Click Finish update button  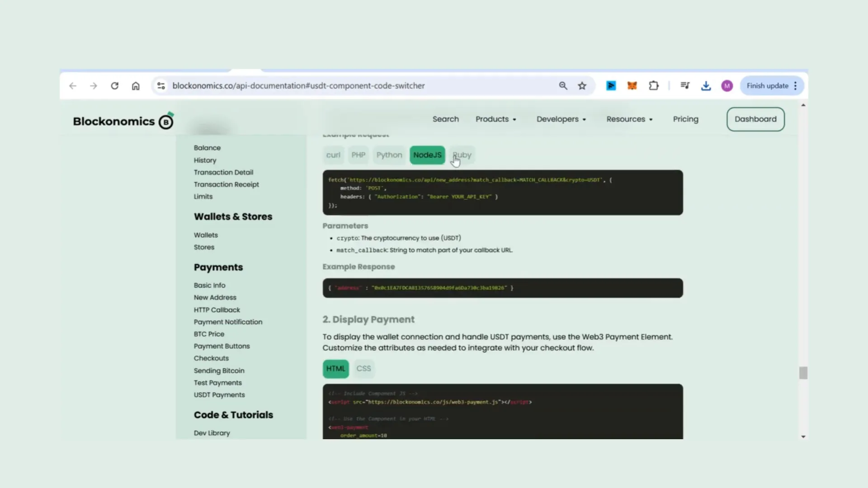tap(767, 86)
